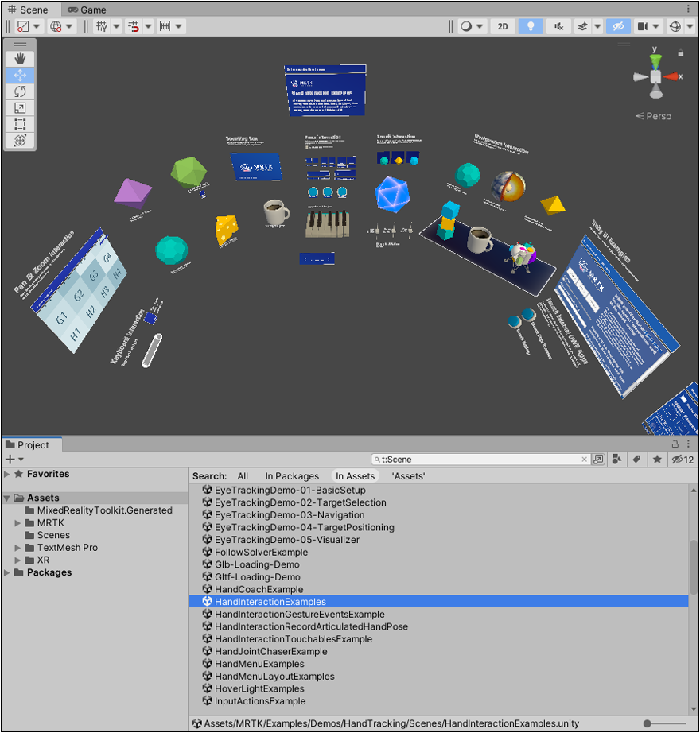
Task: Expand the MRTK folder
Action: 17,523
